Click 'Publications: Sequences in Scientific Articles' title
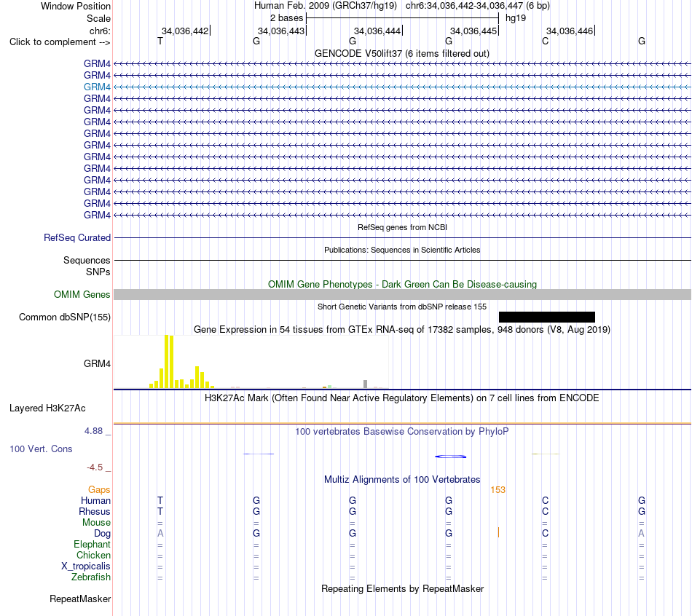 pyautogui.click(x=402, y=250)
